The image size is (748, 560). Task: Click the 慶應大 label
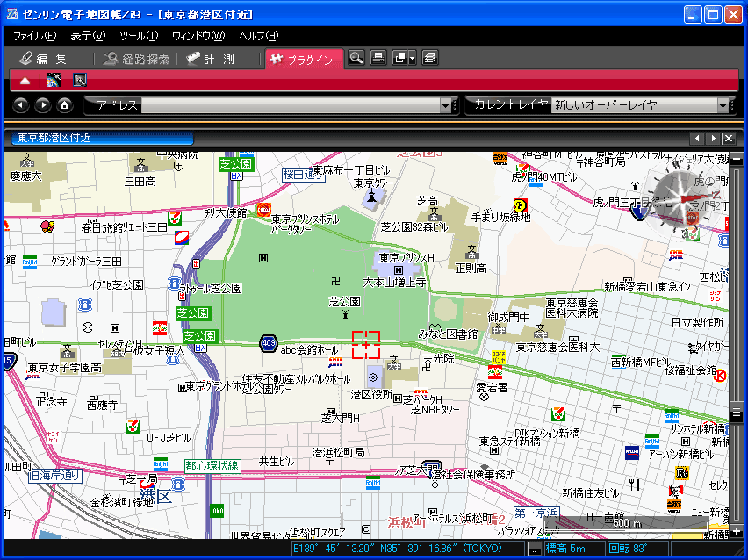pos(25,176)
